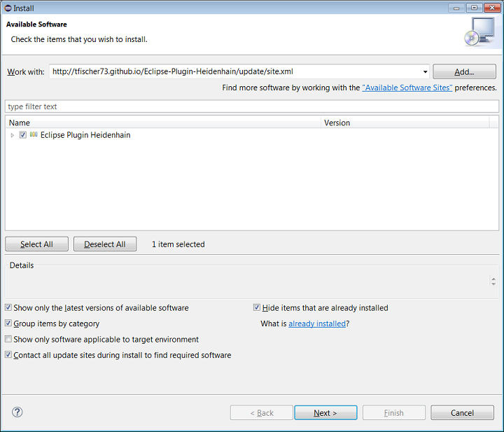This screenshot has height=432, width=504.
Task: Toggle Contact all update sites checkbox
Action: (x=8, y=354)
